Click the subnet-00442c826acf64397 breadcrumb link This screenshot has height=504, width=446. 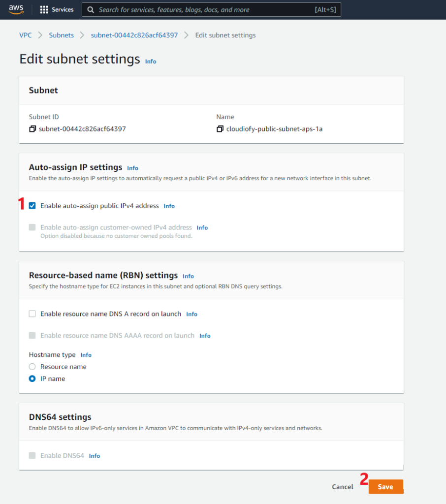coord(134,35)
